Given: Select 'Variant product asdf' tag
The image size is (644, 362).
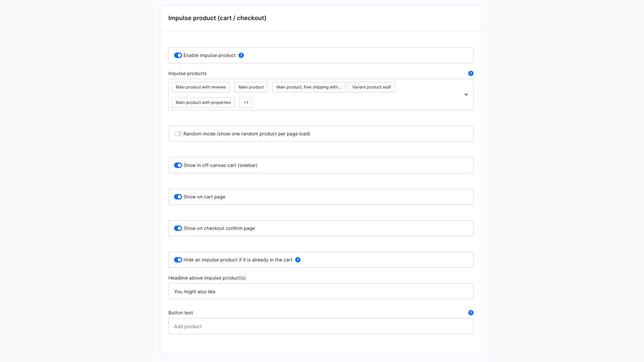Looking at the screenshot, I should point(372,87).
